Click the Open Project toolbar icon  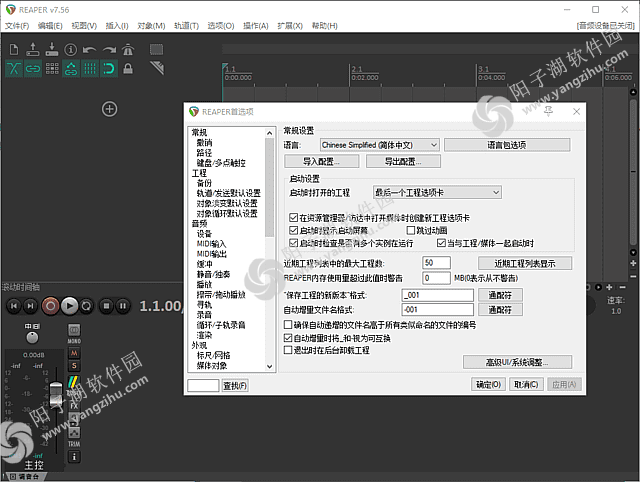[33, 49]
